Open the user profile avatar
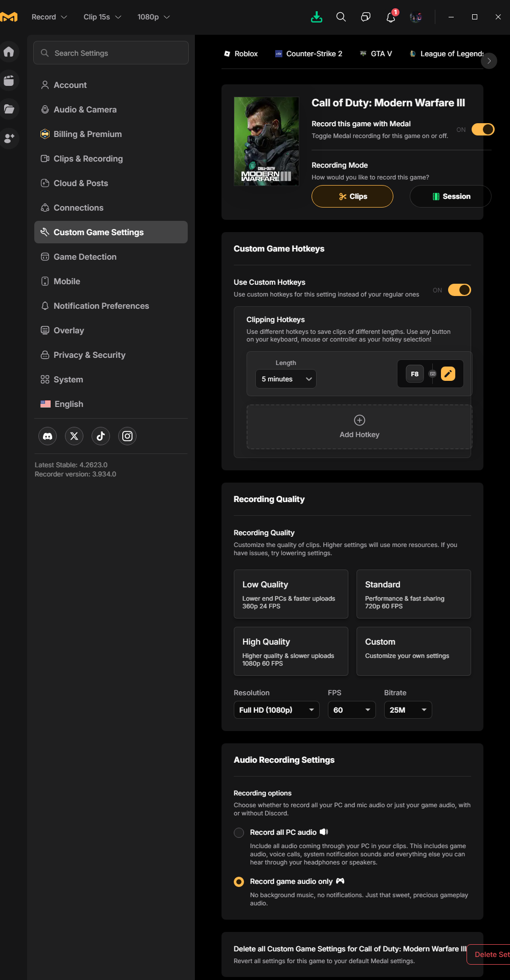 [x=415, y=17]
